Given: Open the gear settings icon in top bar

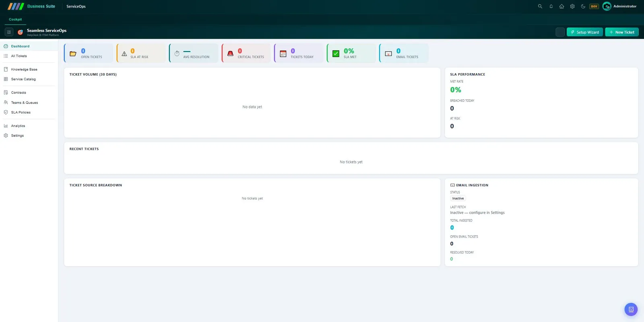Looking at the screenshot, I should tap(572, 6).
